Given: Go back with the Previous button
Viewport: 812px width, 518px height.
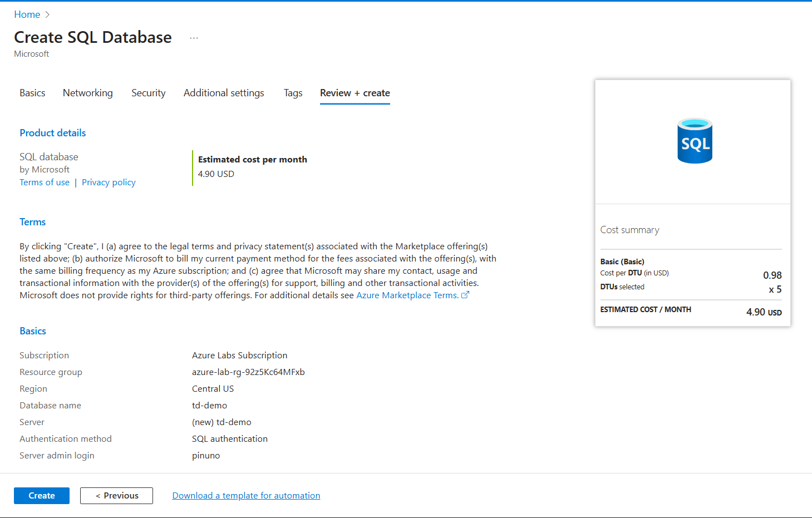Looking at the screenshot, I should click(x=116, y=496).
